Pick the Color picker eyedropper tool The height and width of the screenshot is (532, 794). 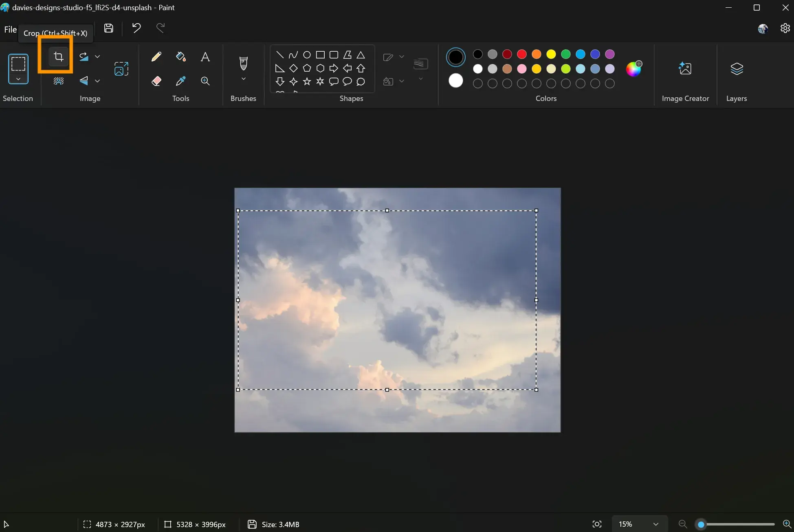tap(180, 81)
